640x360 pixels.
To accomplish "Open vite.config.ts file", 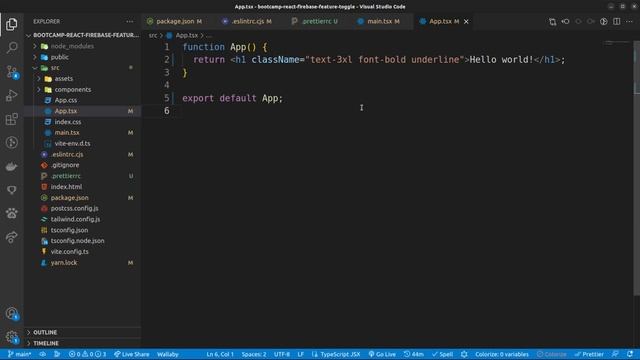I will coord(69,252).
